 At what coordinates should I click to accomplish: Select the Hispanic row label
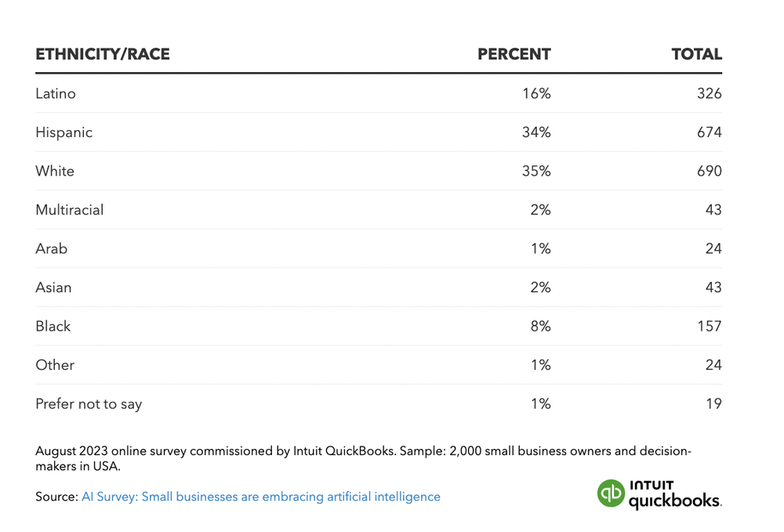coord(64,132)
